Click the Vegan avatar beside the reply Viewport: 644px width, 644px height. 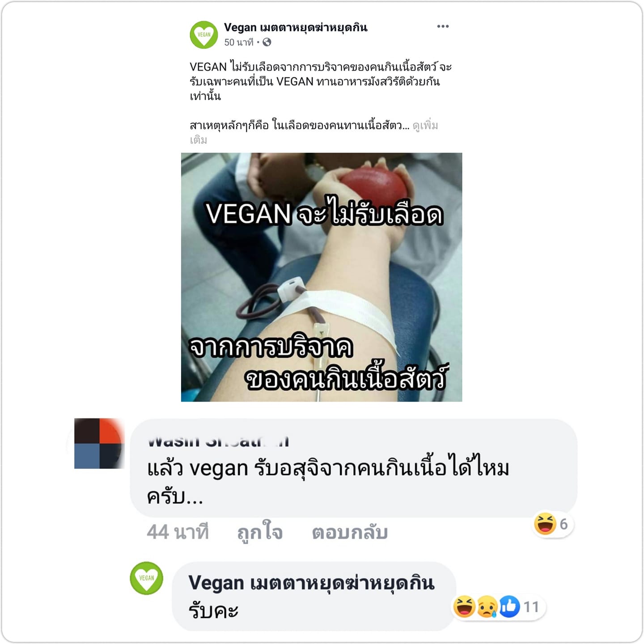coord(146,578)
